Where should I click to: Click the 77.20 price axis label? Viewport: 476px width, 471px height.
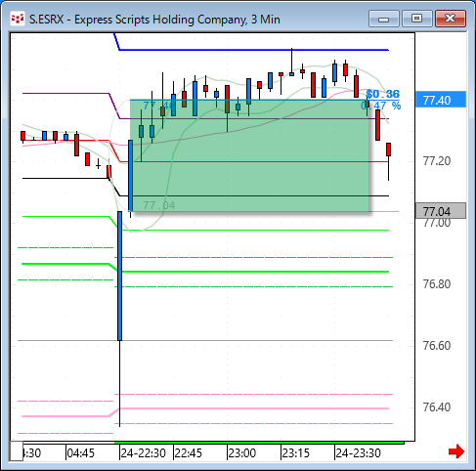(437, 161)
